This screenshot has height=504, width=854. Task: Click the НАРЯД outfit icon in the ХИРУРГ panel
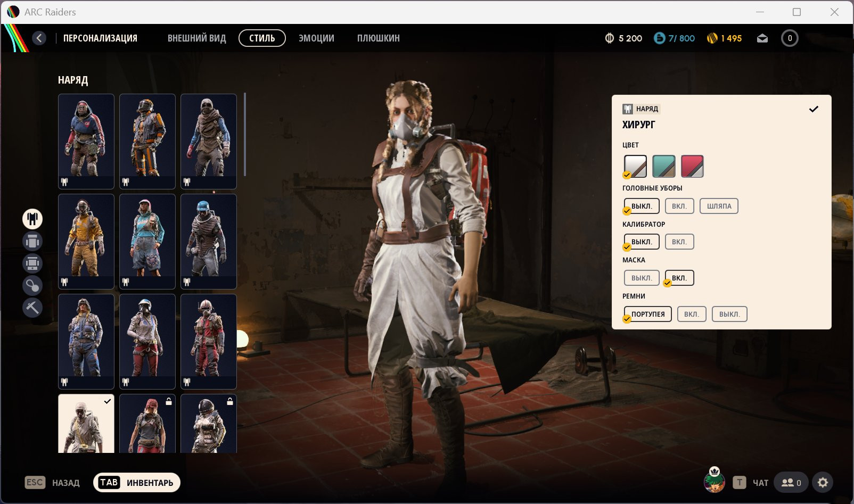point(628,109)
